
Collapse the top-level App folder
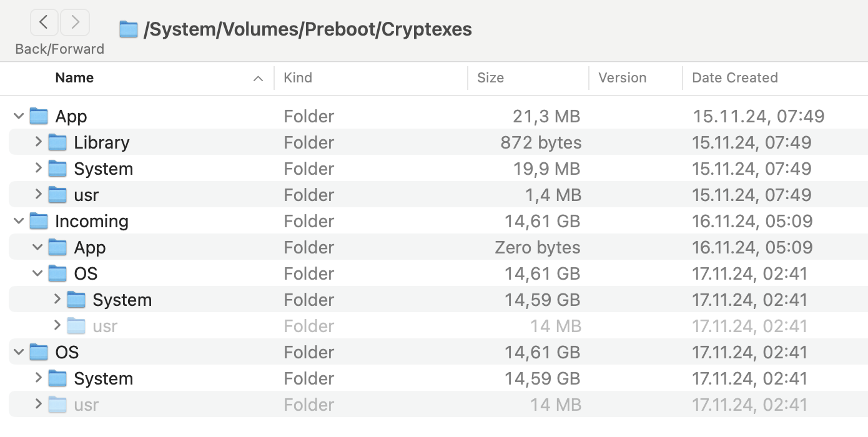[19, 116]
